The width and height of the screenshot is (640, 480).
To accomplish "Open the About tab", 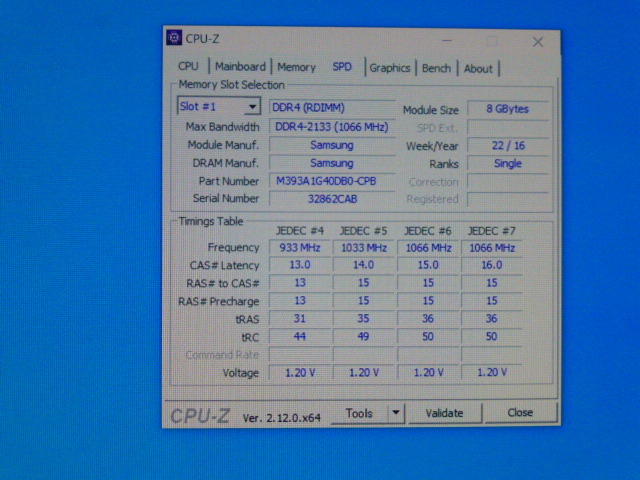I will (x=478, y=69).
